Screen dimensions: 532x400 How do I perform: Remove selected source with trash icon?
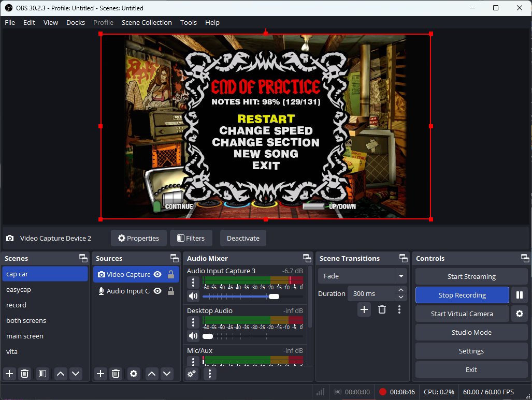point(116,374)
